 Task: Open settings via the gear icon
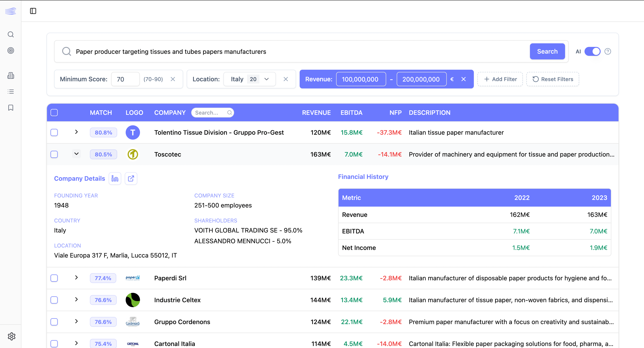click(x=11, y=336)
